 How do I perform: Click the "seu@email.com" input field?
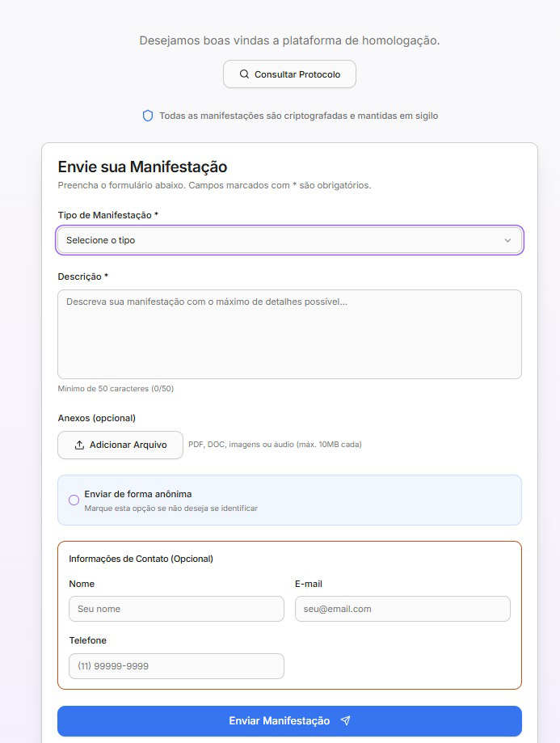point(402,609)
